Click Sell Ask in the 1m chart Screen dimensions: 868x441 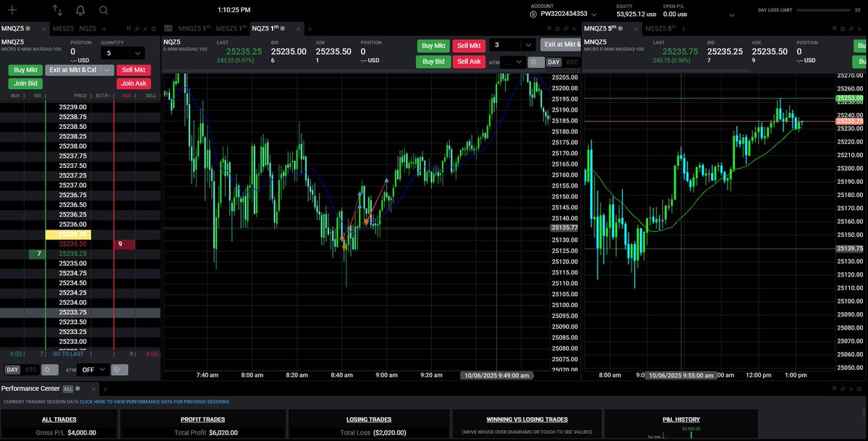[x=469, y=62]
